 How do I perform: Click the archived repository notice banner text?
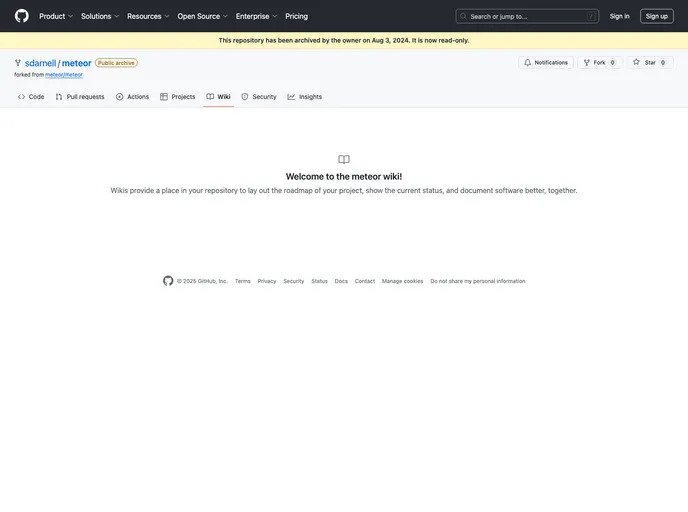[344, 40]
